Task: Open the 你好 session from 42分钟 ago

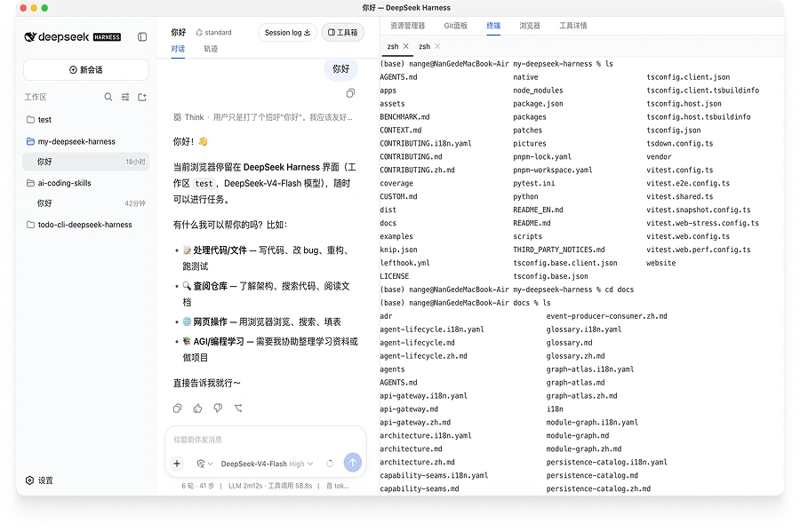Action: [x=85, y=203]
